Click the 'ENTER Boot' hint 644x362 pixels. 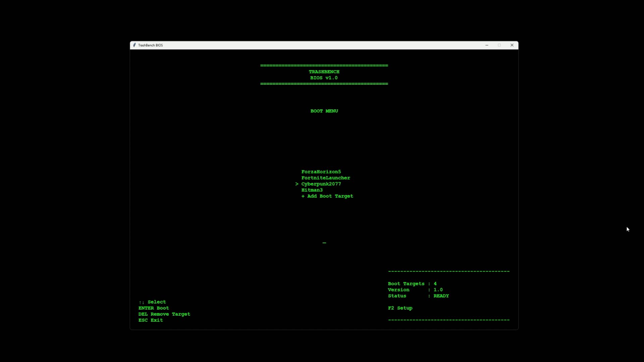[x=154, y=308]
